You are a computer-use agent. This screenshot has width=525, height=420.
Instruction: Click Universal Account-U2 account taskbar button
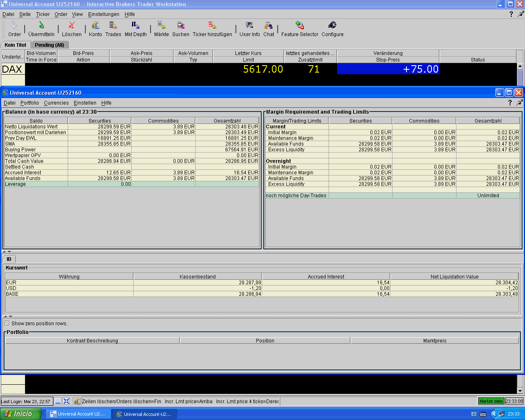click(x=145, y=414)
